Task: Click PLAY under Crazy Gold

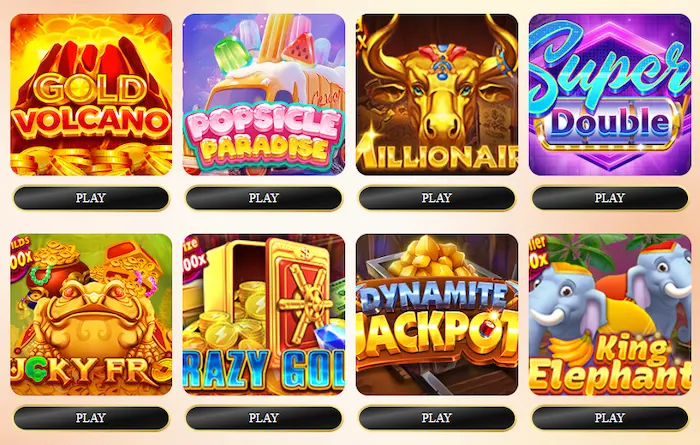Action: point(264,418)
